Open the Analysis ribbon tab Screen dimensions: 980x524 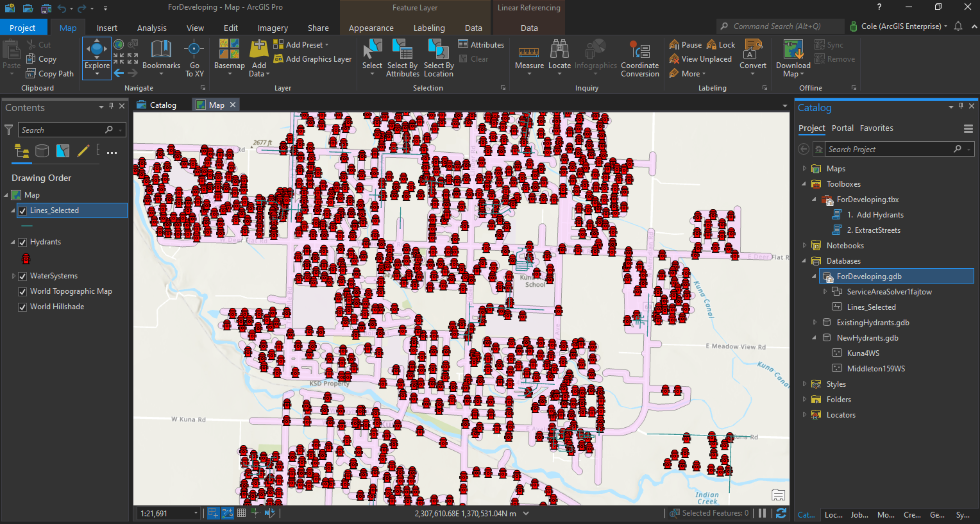[x=152, y=28]
